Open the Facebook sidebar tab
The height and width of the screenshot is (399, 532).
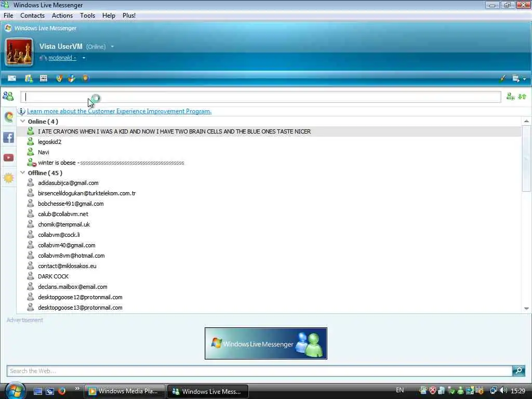(8, 137)
